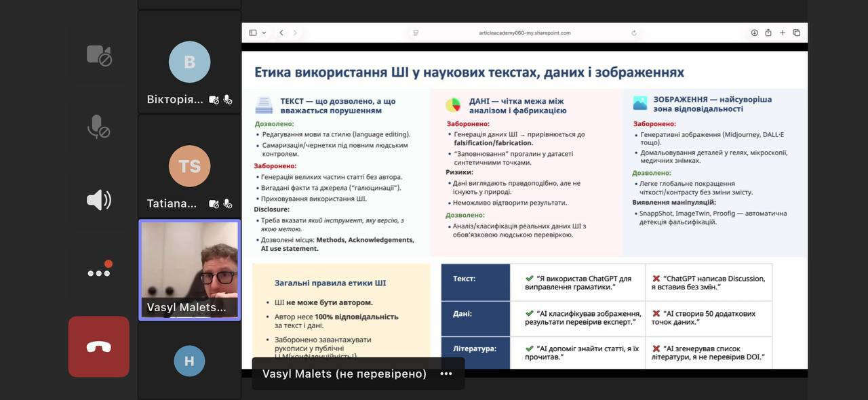Reload the page with the refresh icon
868x400 pixels.
pos(634,33)
